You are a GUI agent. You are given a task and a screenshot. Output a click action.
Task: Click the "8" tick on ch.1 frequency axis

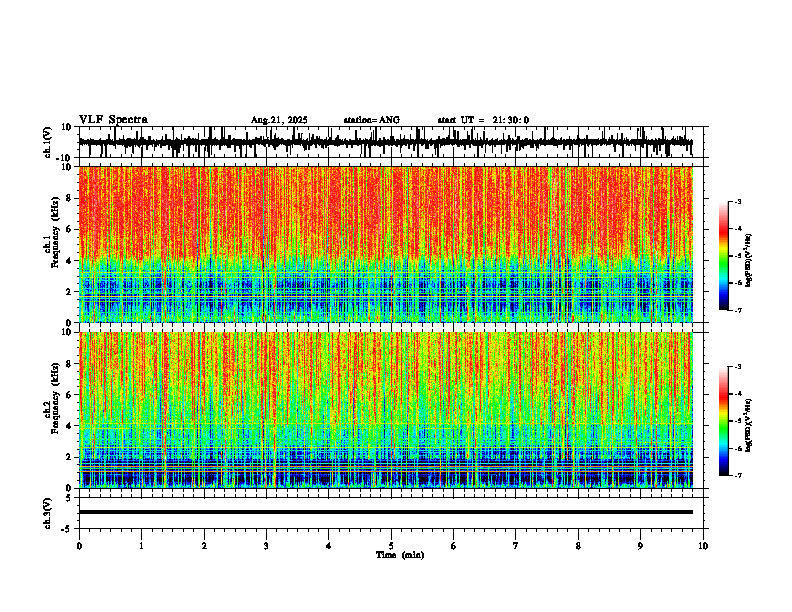tap(70, 198)
